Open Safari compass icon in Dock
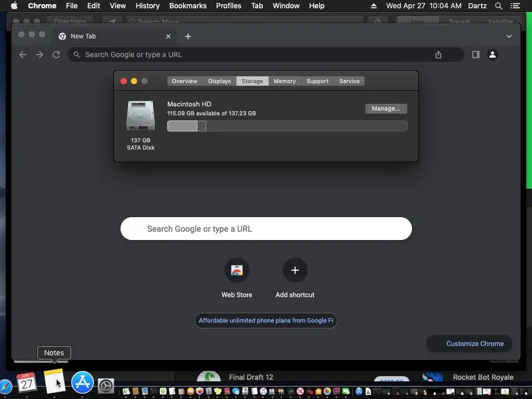The width and height of the screenshot is (532, 399). point(5,387)
